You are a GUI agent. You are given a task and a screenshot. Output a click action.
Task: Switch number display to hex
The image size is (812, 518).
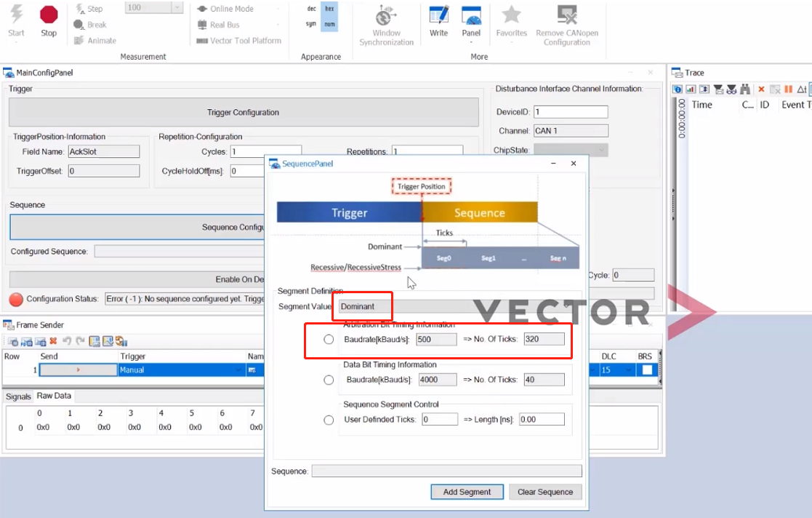click(x=329, y=9)
